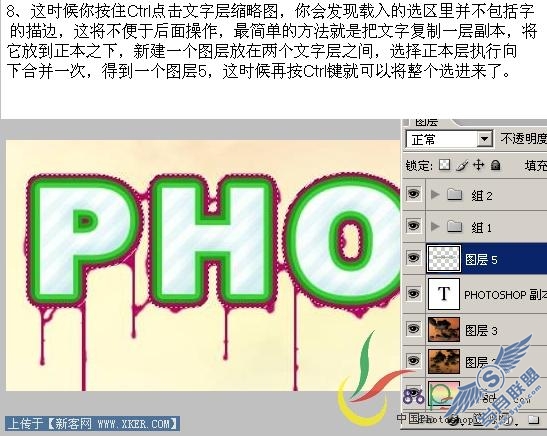Click the folder icon of 组 2
The width and height of the screenshot is (547, 436).
coord(455,194)
